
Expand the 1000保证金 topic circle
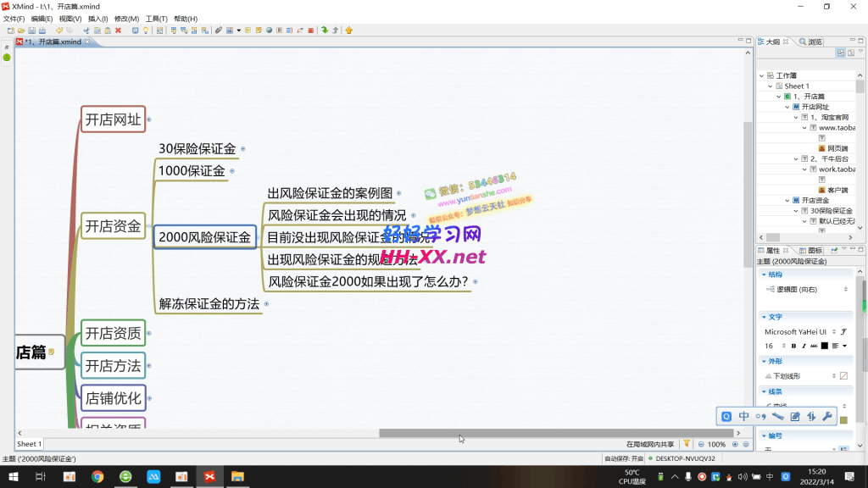[232, 171]
